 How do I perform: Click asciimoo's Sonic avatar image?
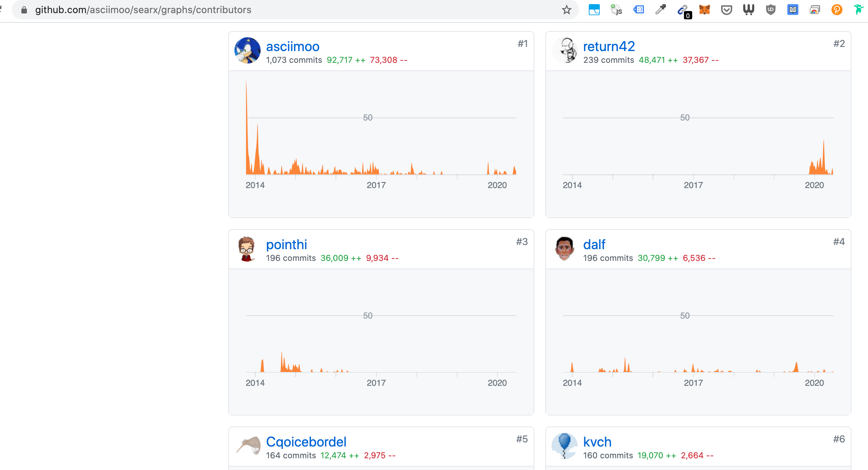(x=248, y=51)
